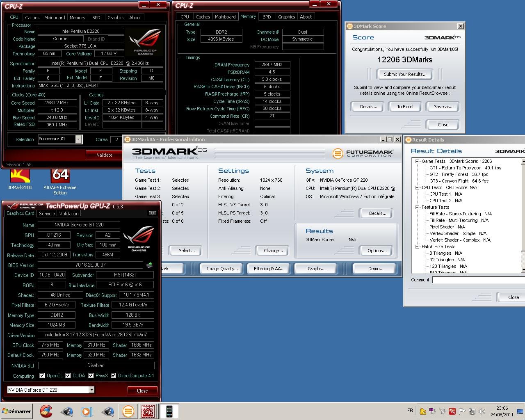Screen dimensions: 525x420
Task: Click the tray volume speaker icon
Action: tap(482, 411)
